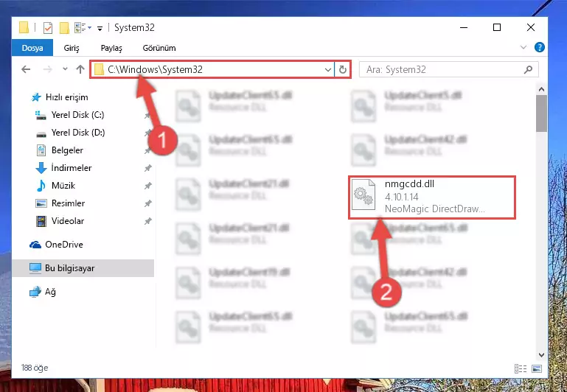Click the folder icon in the address bar
The height and width of the screenshot is (392, 567).
pyautogui.click(x=99, y=70)
